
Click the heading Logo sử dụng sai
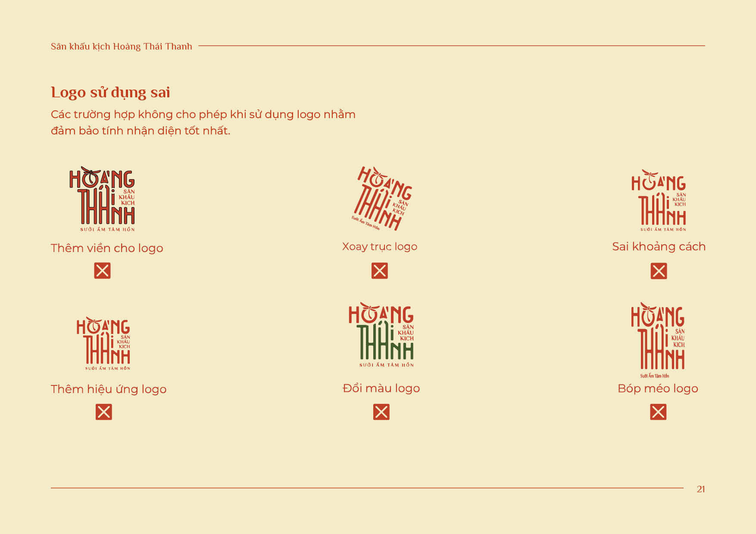[110, 93]
